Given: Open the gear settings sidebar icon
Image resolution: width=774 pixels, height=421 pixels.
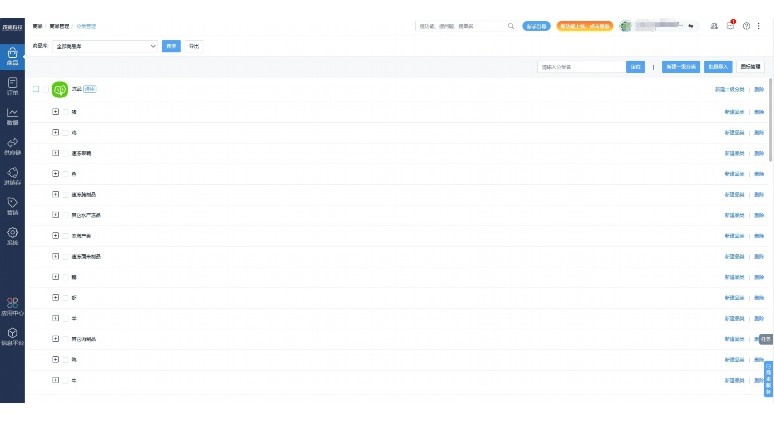Looking at the screenshot, I should click(x=12, y=236).
